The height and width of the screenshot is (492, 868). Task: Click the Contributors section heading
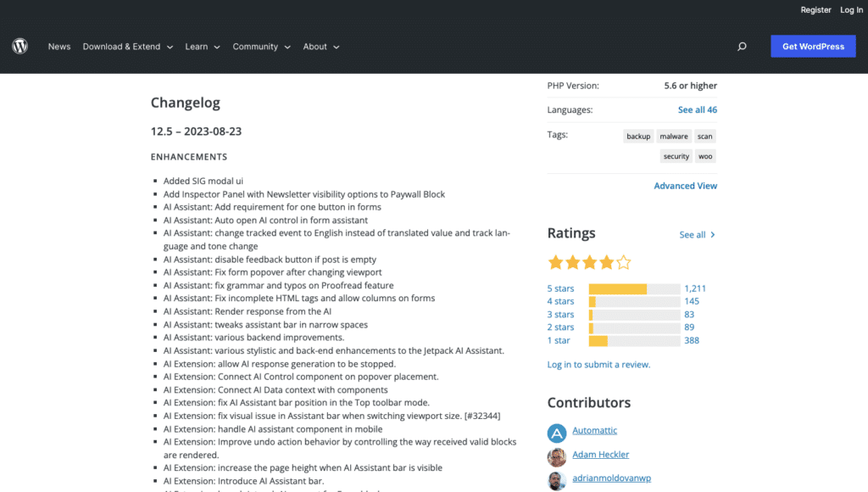coord(588,403)
